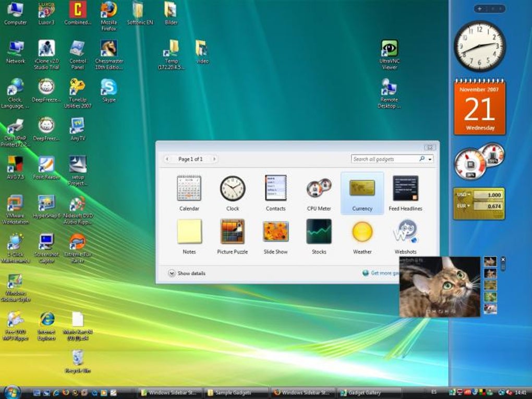The width and height of the screenshot is (532, 399).
Task: Open the Control Panel desktop icon
Action: pos(78,55)
